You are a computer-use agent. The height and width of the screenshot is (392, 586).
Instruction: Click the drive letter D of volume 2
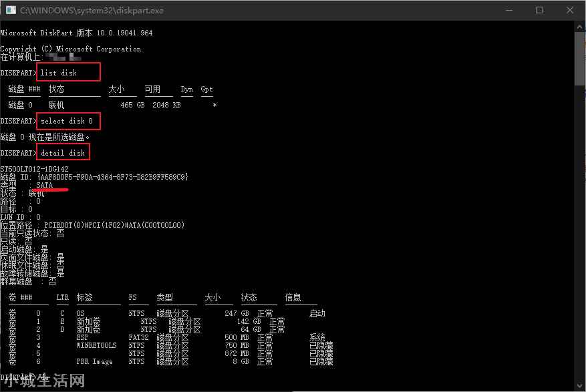pyautogui.click(x=62, y=329)
